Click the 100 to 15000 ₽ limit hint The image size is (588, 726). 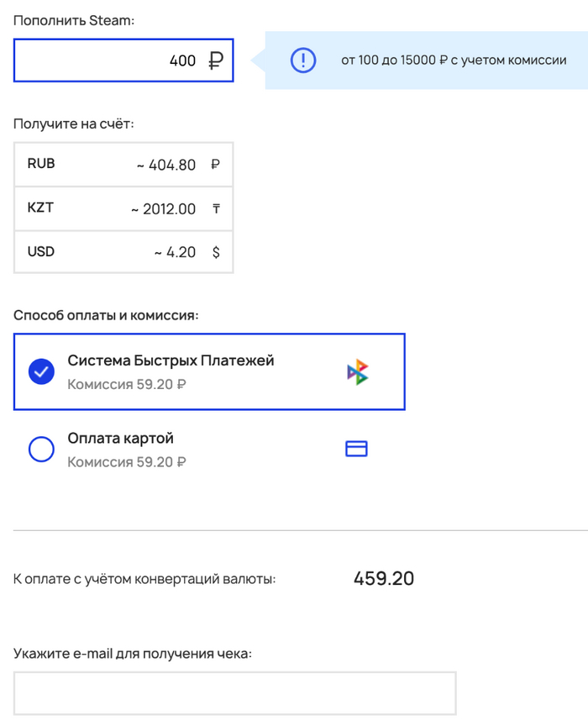click(453, 60)
